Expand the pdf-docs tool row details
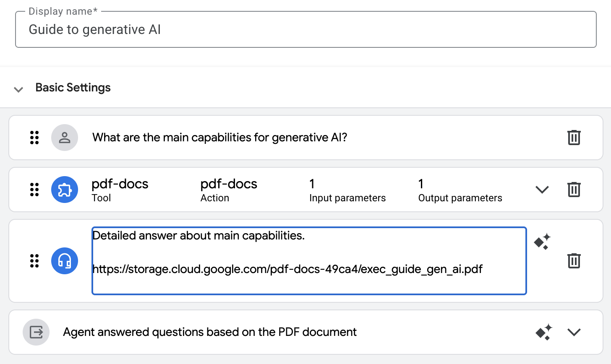Image resolution: width=611 pixels, height=364 pixels. pyautogui.click(x=542, y=190)
